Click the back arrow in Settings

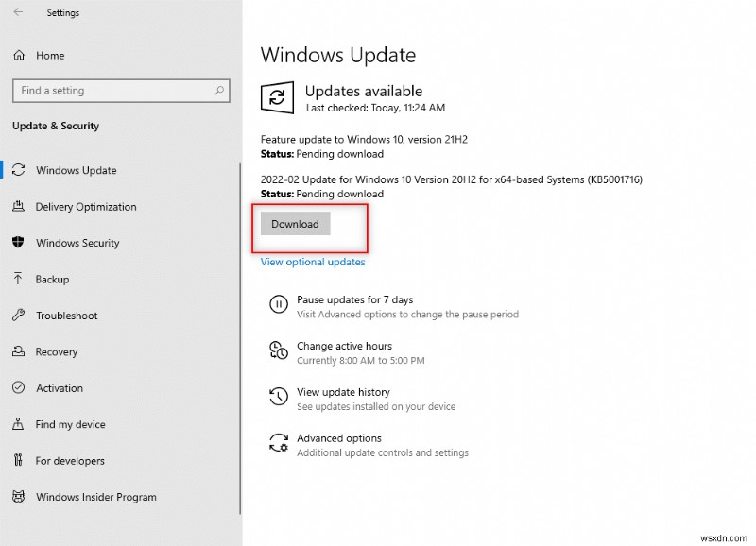pos(20,13)
